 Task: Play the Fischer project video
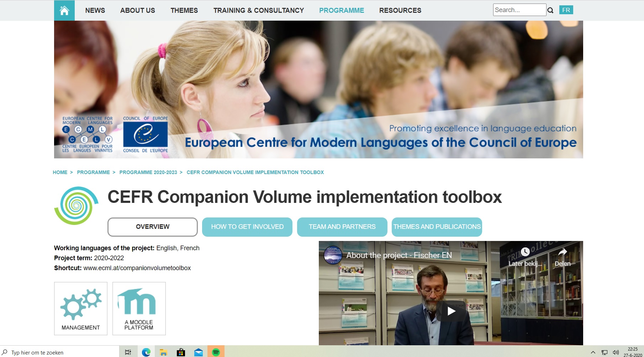[451, 311]
